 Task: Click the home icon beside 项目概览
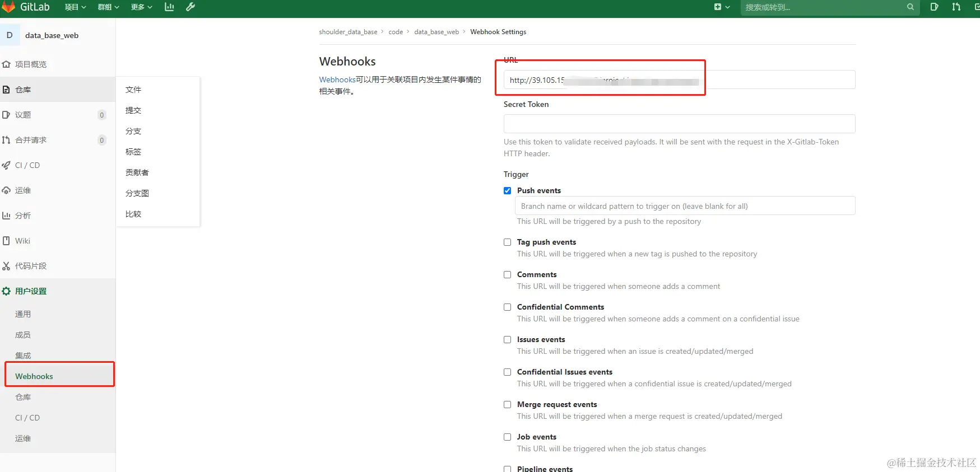click(6, 64)
